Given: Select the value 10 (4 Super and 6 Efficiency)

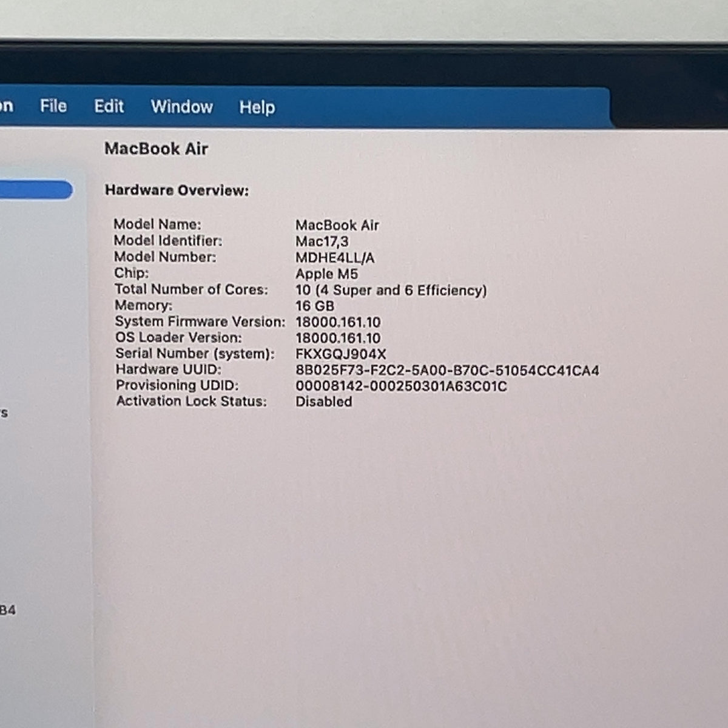Looking at the screenshot, I should coord(391,291).
